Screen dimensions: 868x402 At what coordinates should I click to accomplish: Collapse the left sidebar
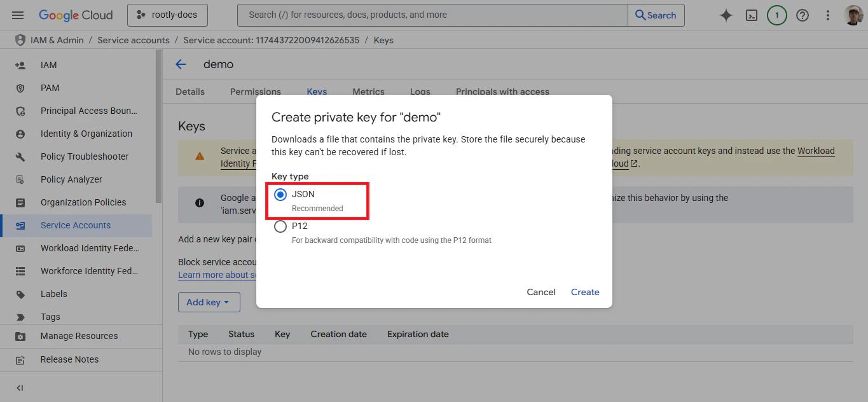click(19, 387)
